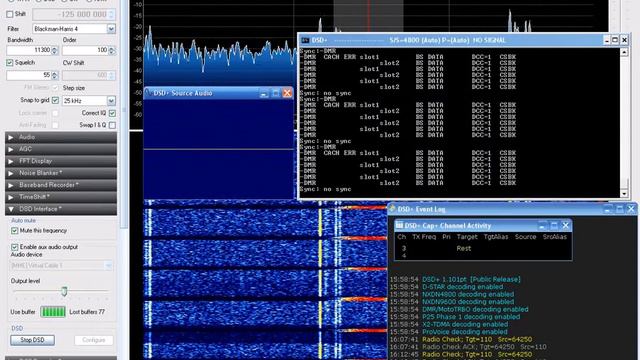Screen dimensions: 640x360
Task: Click the DSD+ console window title icon
Action: [305, 40]
